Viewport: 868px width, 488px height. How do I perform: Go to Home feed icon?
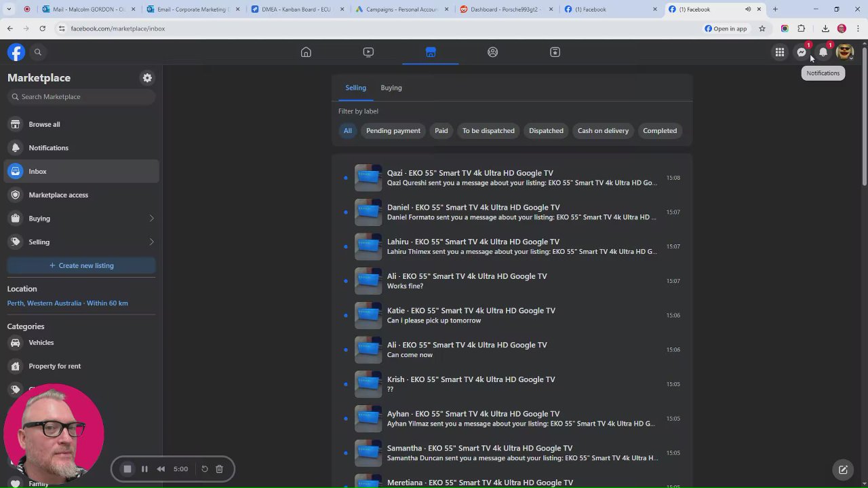(306, 52)
